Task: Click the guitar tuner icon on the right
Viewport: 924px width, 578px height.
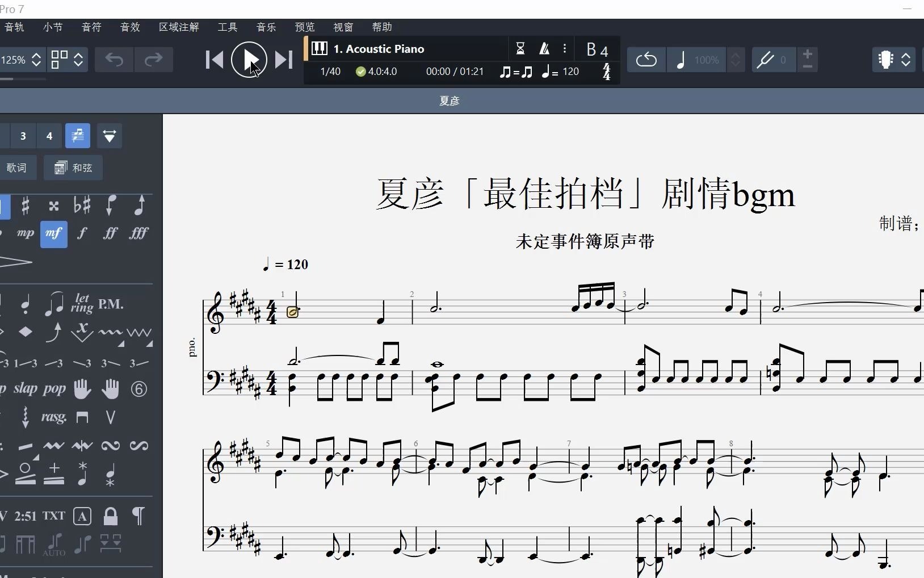Action: pyautogui.click(x=885, y=60)
